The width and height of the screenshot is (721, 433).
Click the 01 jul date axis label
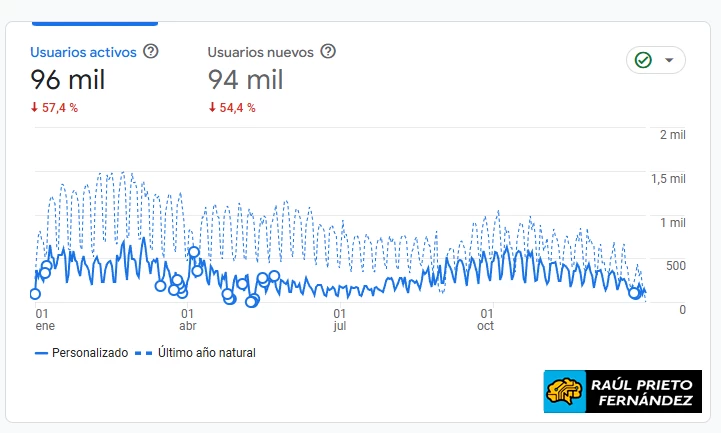point(340,319)
